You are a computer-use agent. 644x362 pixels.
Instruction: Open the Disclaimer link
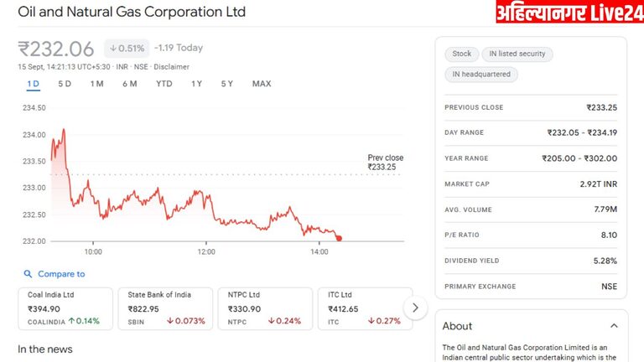click(x=171, y=67)
